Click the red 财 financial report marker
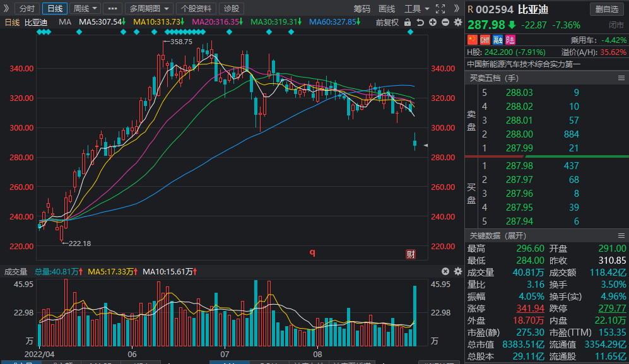Image resolution: width=629 pixels, height=364 pixels. point(410,254)
